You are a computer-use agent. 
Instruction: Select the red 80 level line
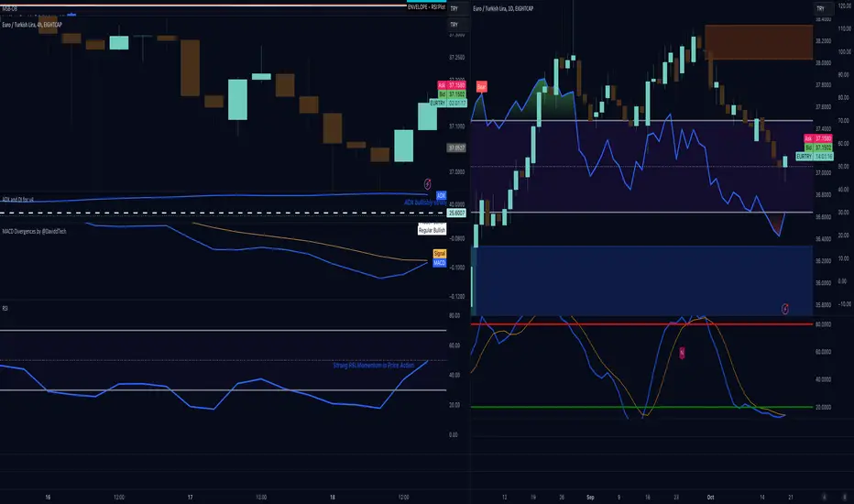[x=642, y=324]
